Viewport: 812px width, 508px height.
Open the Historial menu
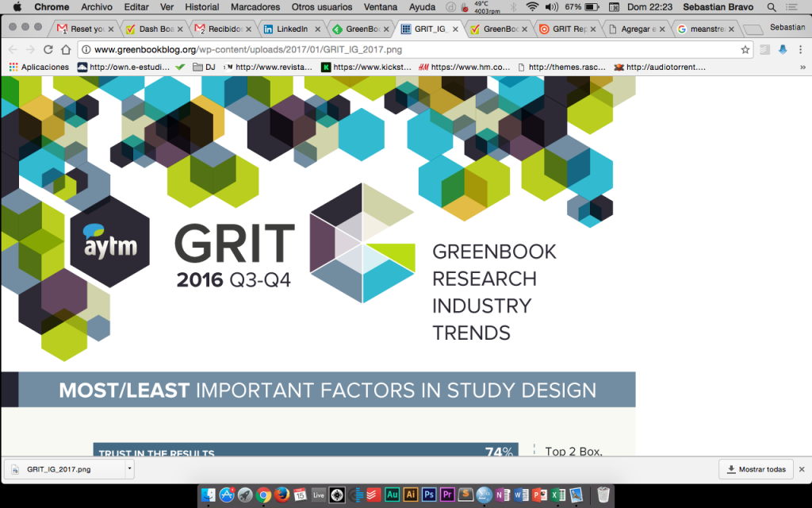(x=202, y=7)
